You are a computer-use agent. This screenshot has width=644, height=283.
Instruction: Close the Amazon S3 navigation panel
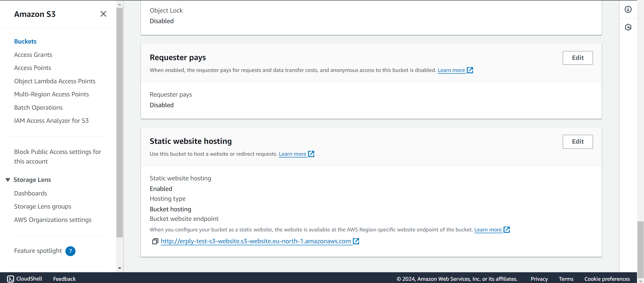(103, 14)
